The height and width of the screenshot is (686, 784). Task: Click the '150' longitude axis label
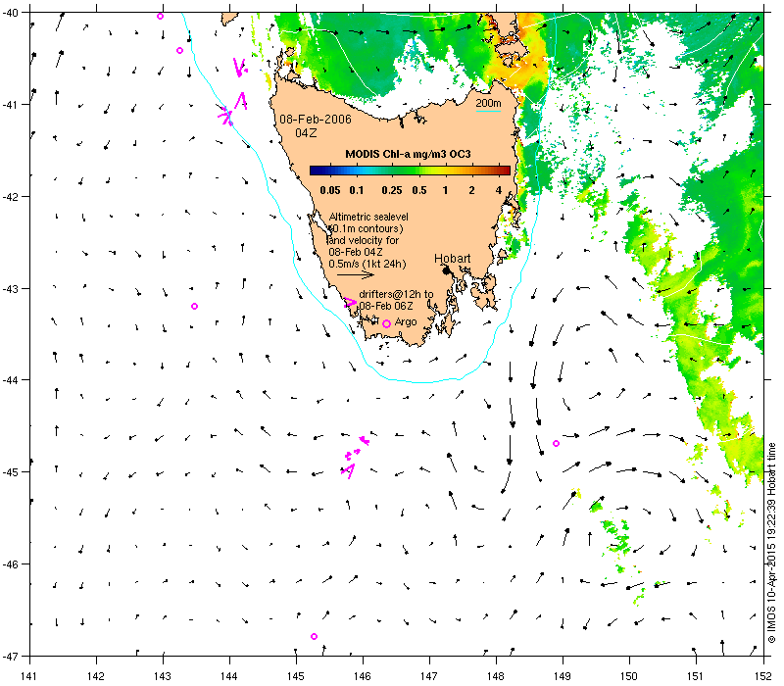pos(628,676)
